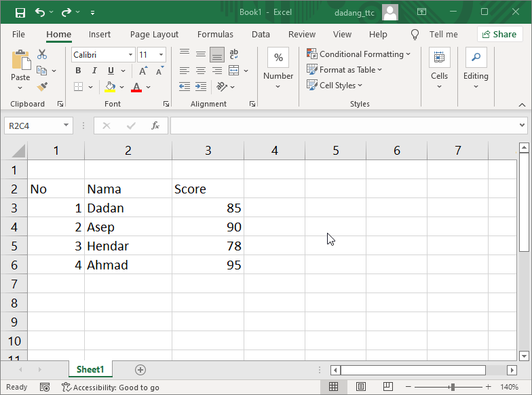Click the Increase Indent icon
Image resolution: width=532 pixels, height=395 pixels.
tap(201, 87)
